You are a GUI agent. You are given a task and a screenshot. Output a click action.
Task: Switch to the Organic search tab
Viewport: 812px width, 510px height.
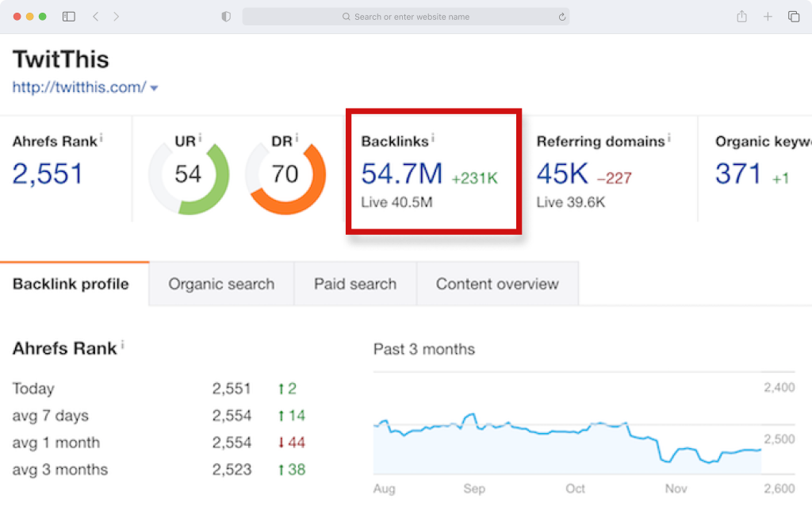222,284
